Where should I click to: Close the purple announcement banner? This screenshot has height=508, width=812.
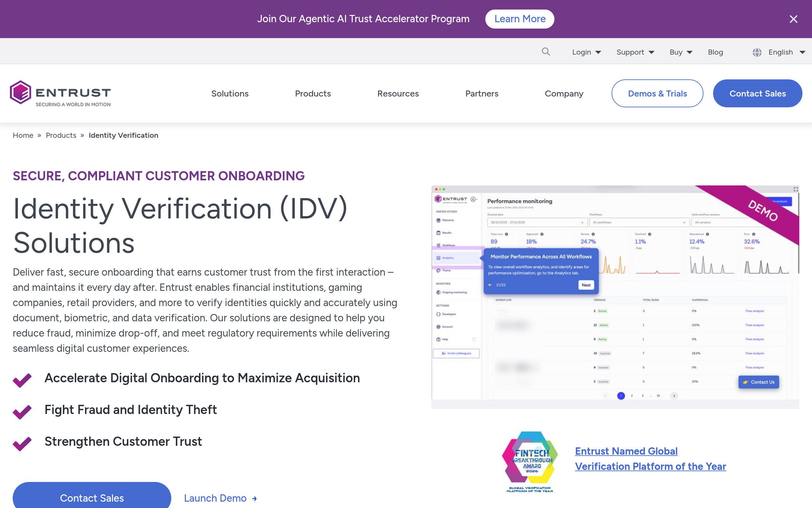coord(793,19)
